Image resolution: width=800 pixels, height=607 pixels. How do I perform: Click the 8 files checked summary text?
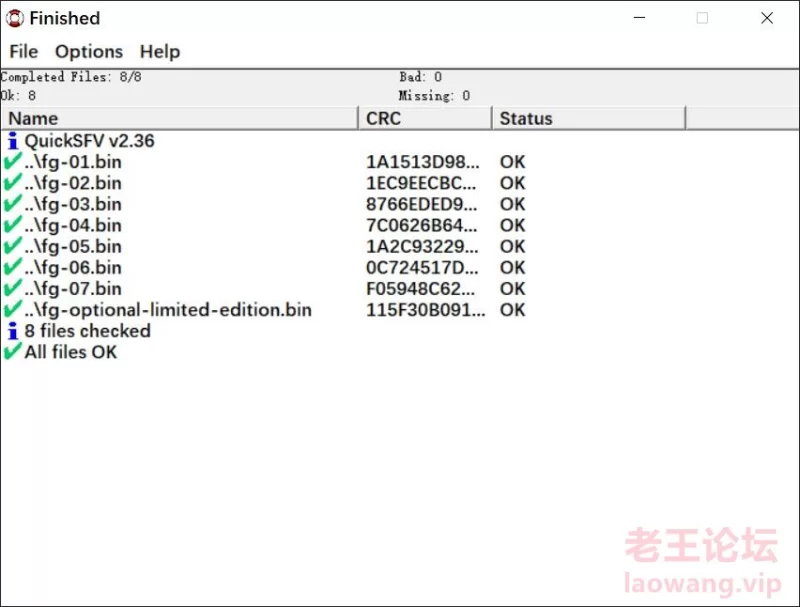tap(87, 331)
